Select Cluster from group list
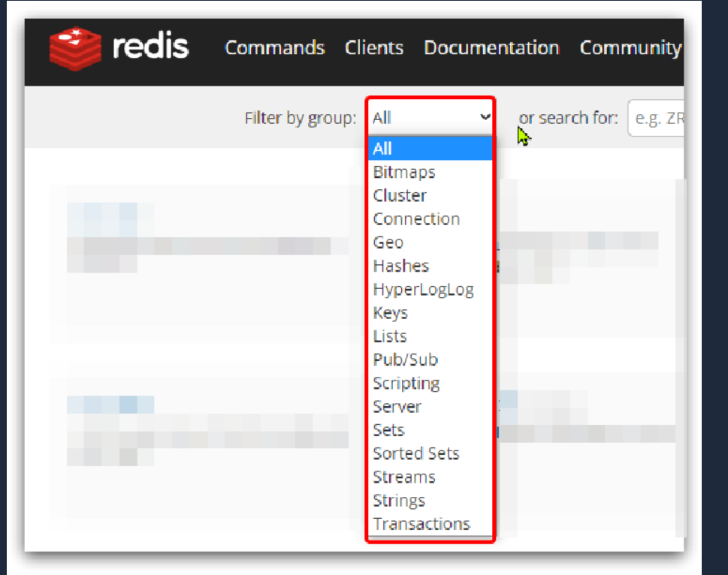The height and width of the screenshot is (575, 728). point(430,196)
